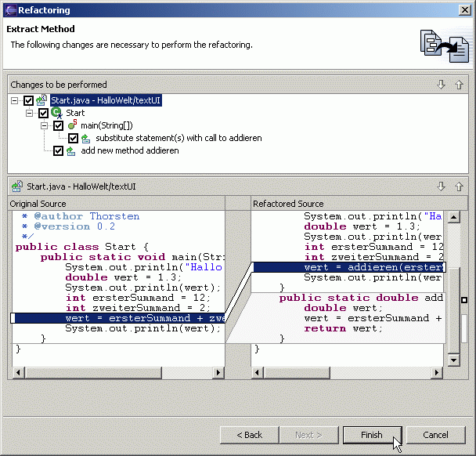Toggle the 'substitute statement(s) with call' checkbox
The image size is (476, 456).
tap(73, 138)
